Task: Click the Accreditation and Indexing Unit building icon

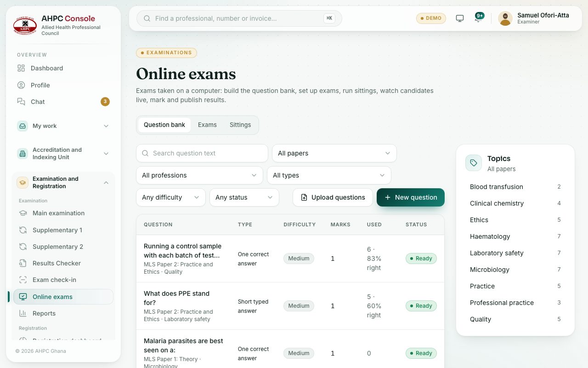Action: pyautogui.click(x=23, y=154)
